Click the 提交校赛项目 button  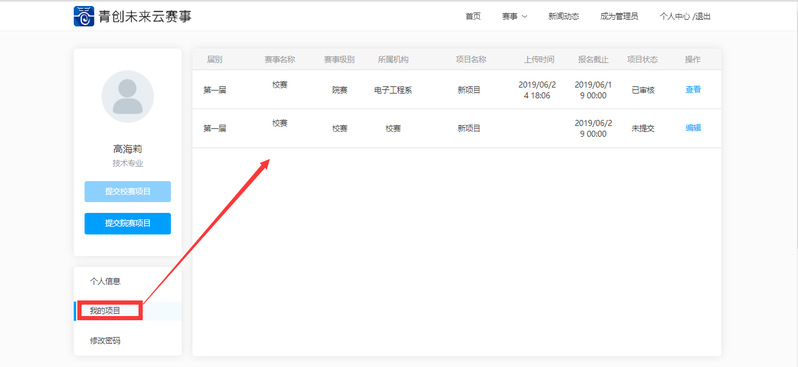click(x=128, y=191)
